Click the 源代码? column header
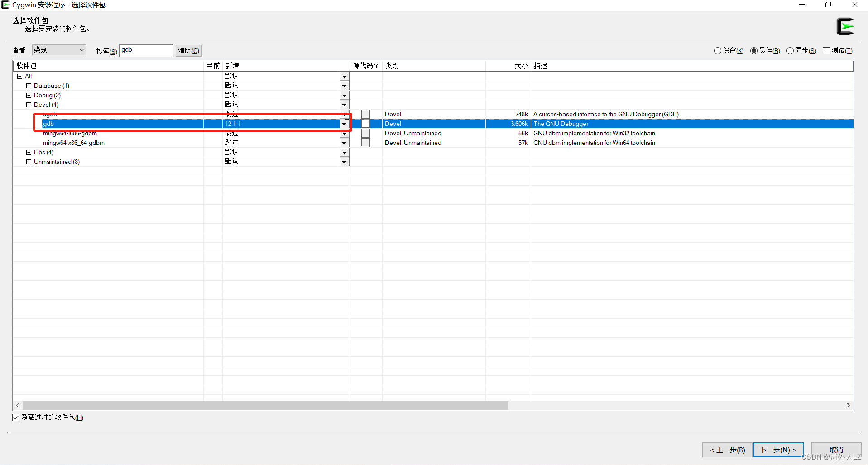868x465 pixels. click(366, 66)
